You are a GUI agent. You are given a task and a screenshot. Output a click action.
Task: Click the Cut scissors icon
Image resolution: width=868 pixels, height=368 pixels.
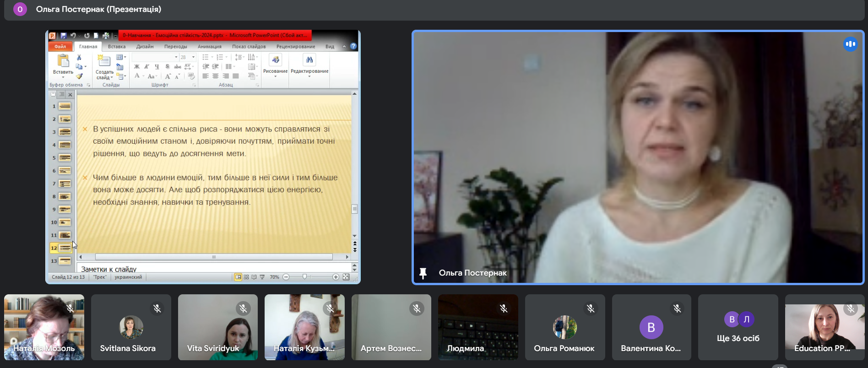(x=79, y=58)
